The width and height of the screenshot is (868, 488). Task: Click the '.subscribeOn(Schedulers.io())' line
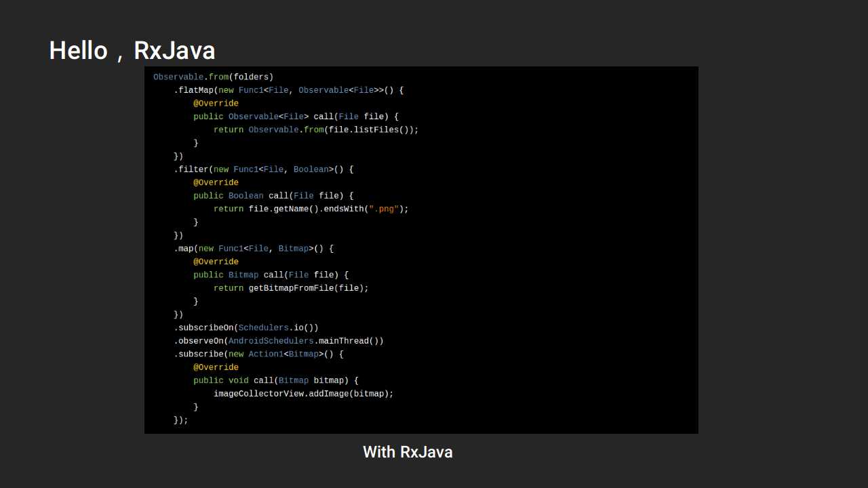pos(246,328)
